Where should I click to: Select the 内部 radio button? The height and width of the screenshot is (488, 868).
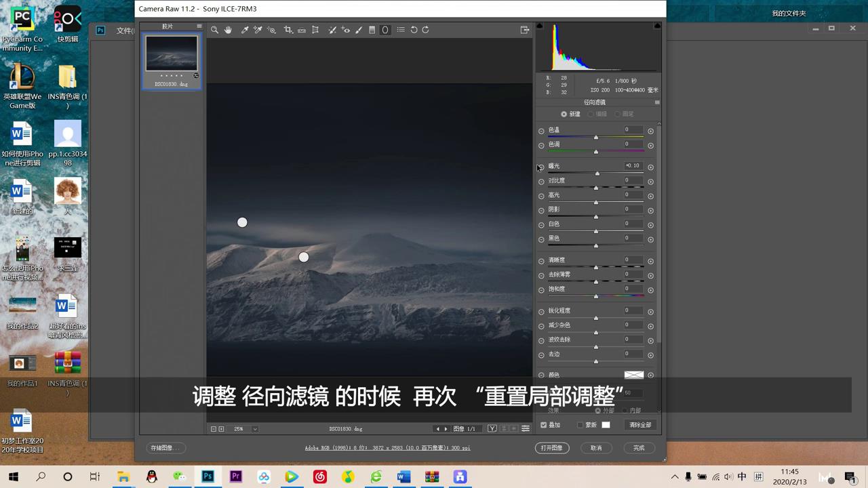pos(625,411)
